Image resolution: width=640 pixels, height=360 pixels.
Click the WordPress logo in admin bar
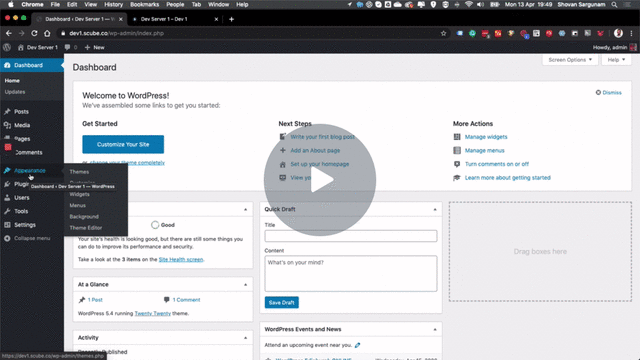coord(7,47)
